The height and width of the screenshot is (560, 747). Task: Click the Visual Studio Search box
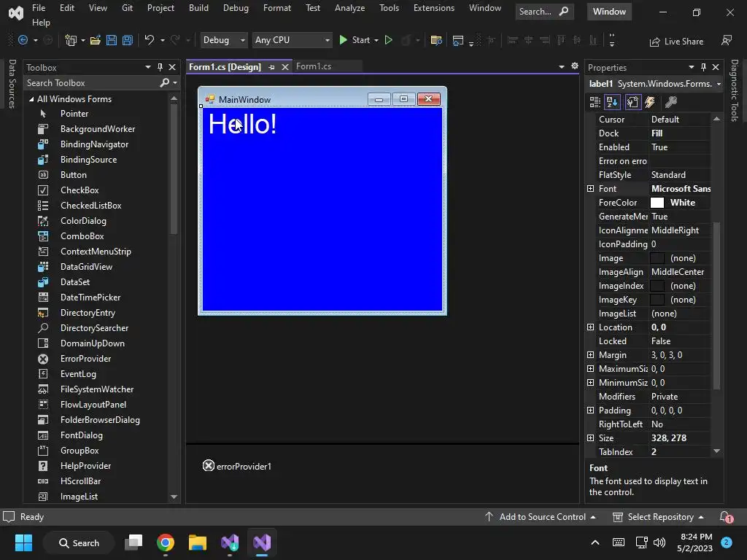(544, 12)
